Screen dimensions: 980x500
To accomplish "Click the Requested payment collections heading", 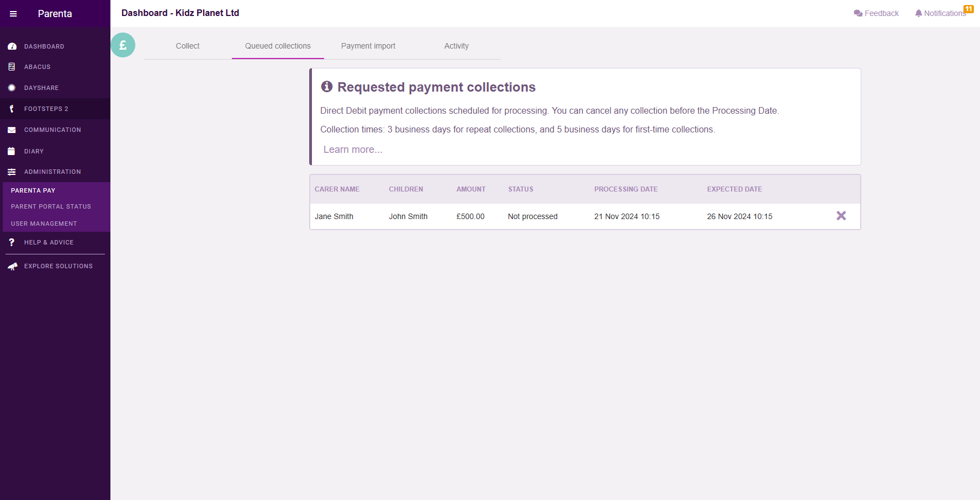I will [x=436, y=87].
